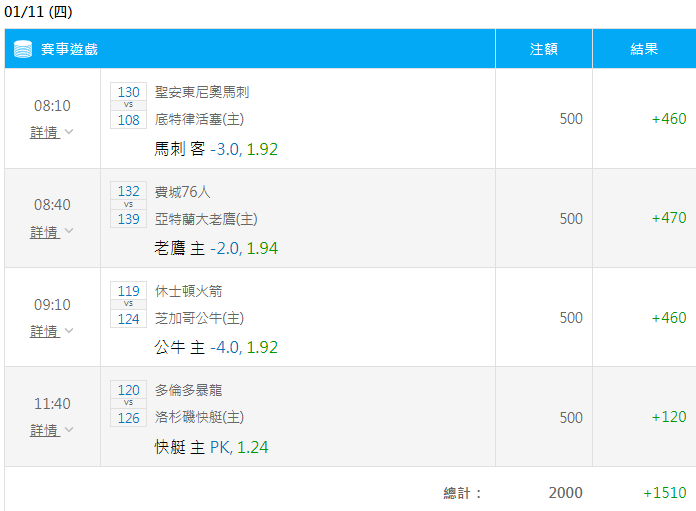This screenshot has height=511, width=696.
Task: Expand 詳情 for the 08:10 Spurs game
Action: coord(45,132)
